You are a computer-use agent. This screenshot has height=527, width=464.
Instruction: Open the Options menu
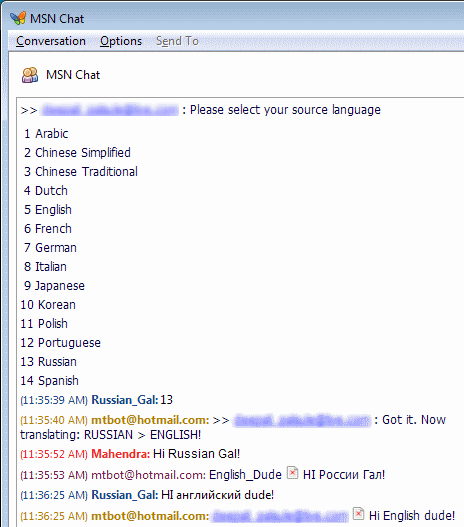(x=121, y=41)
